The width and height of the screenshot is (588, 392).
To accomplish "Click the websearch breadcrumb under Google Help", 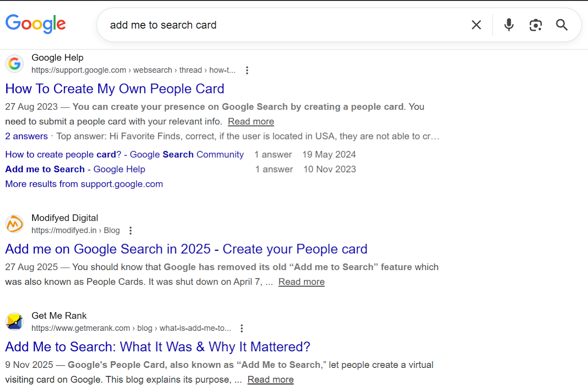I will point(152,70).
